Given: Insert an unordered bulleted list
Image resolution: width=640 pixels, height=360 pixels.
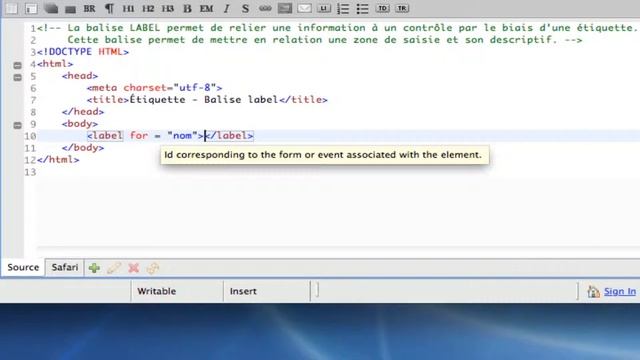Looking at the screenshot, I should point(362,9).
